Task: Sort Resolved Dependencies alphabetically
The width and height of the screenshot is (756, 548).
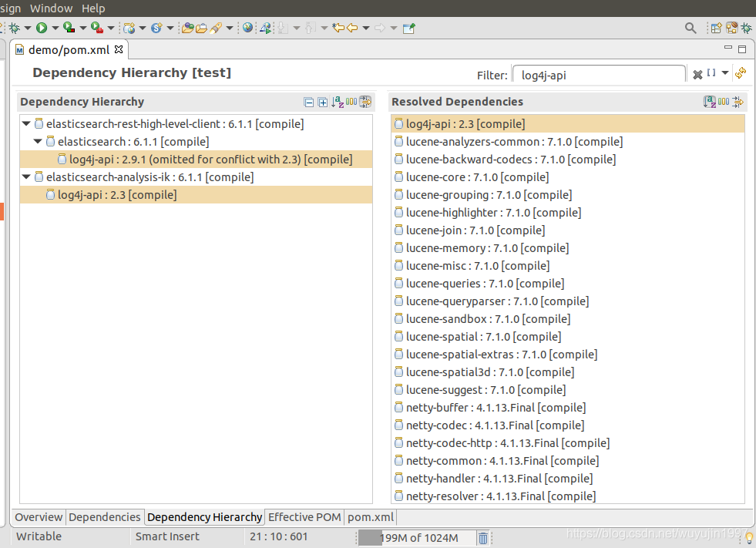Action: [x=710, y=102]
